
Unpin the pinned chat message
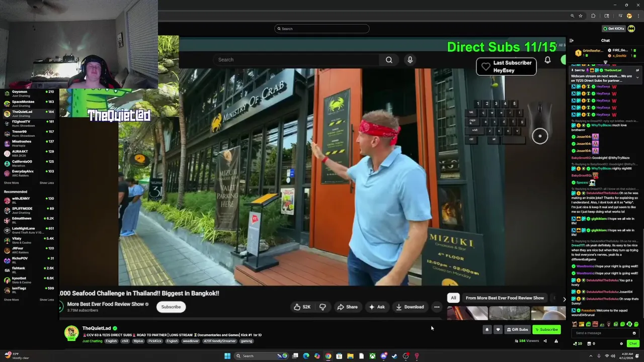click(637, 70)
